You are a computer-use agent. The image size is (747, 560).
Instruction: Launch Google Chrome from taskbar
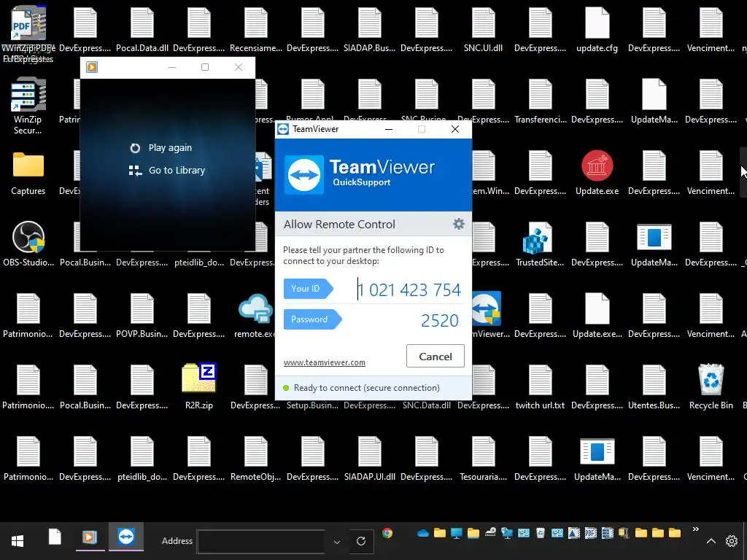click(387, 533)
